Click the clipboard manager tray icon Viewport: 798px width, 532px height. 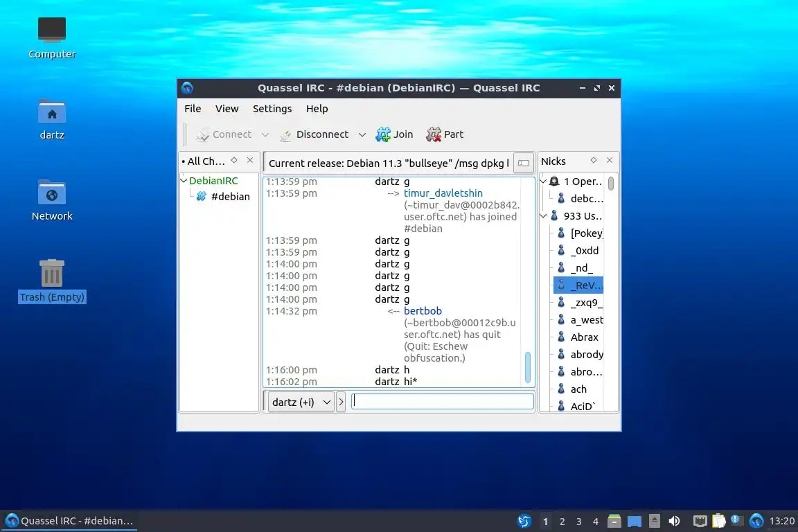click(718, 521)
